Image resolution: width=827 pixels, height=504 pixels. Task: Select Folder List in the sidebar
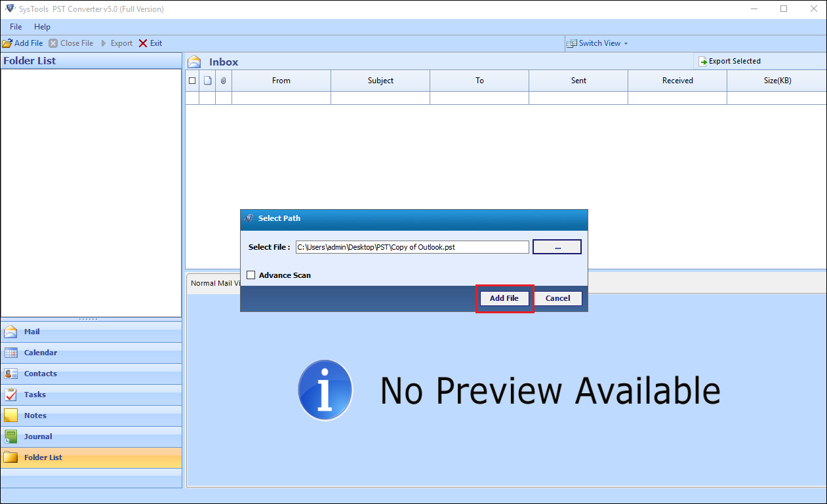[91, 457]
